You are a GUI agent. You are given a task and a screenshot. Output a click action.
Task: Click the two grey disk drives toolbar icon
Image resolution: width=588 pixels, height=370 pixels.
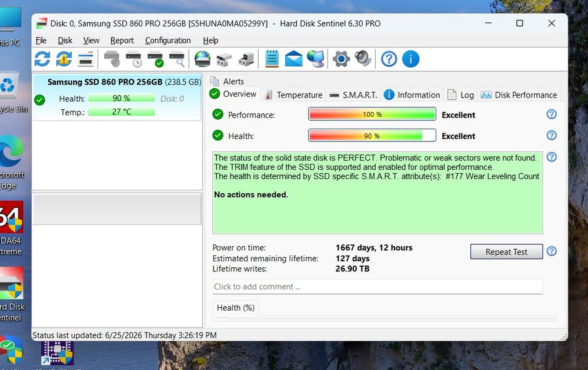pos(224,59)
